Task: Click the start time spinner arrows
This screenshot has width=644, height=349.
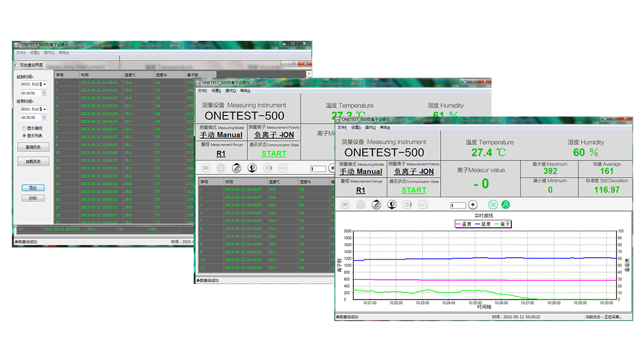Action: coord(43,93)
